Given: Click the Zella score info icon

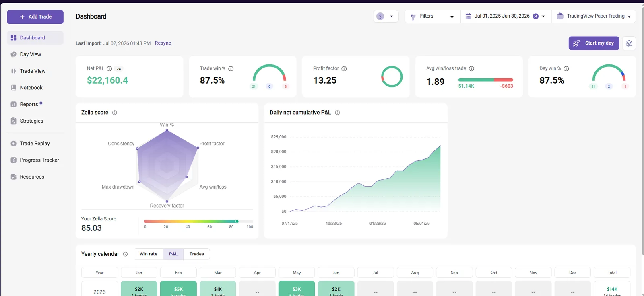Looking at the screenshot, I should click(115, 113).
